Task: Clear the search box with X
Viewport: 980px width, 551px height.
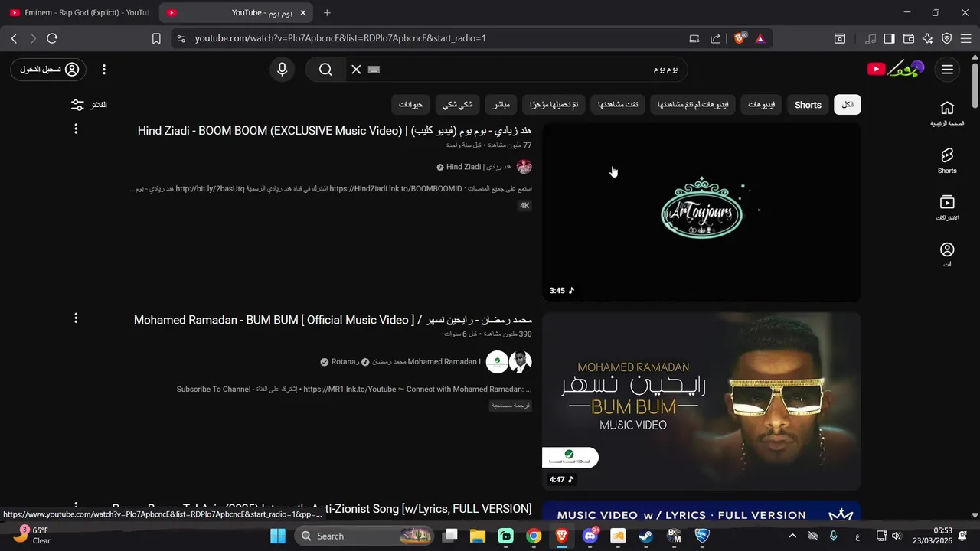Action: click(x=356, y=70)
